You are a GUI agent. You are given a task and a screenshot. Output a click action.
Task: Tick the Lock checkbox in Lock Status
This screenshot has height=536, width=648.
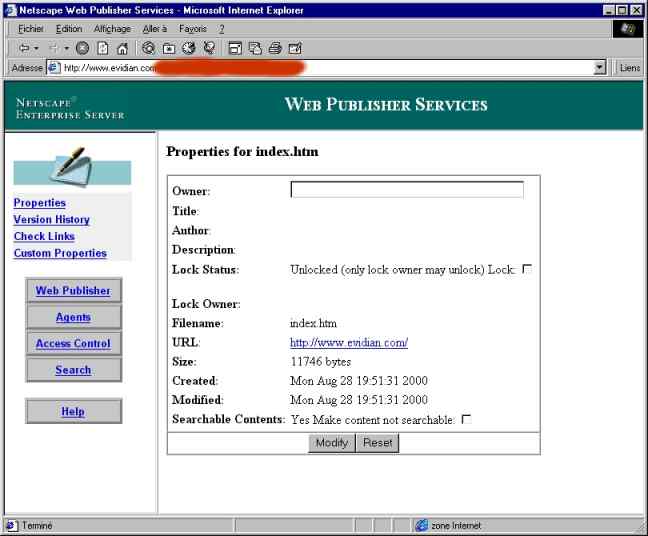[x=526, y=269]
